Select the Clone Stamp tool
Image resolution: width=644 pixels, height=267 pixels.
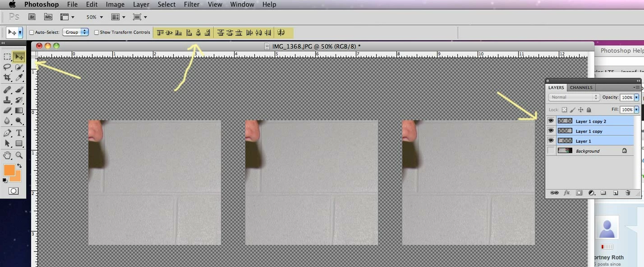(7, 100)
